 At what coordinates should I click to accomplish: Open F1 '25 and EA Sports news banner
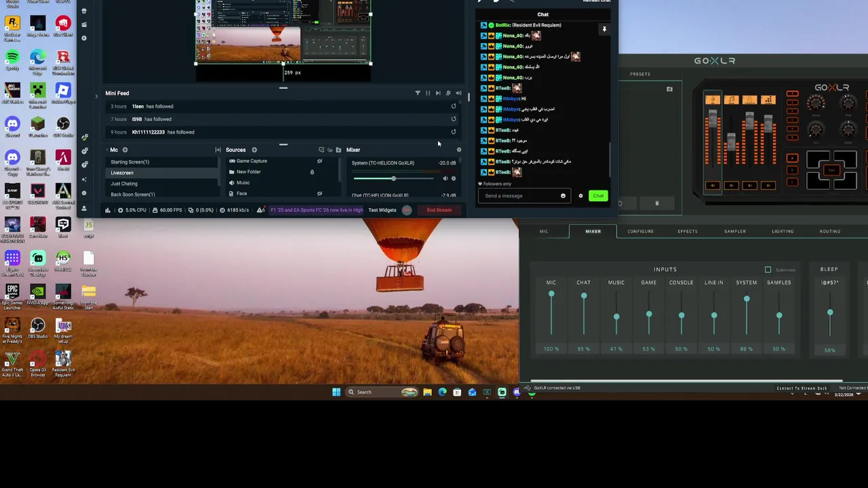click(x=317, y=210)
